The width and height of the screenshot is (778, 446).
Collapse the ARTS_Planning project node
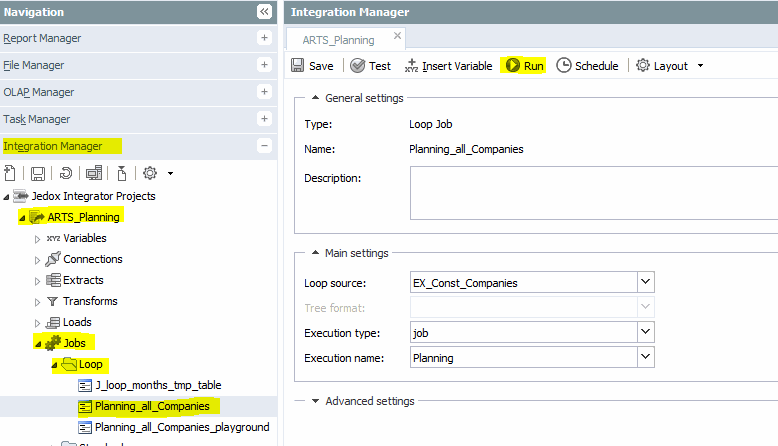22,218
